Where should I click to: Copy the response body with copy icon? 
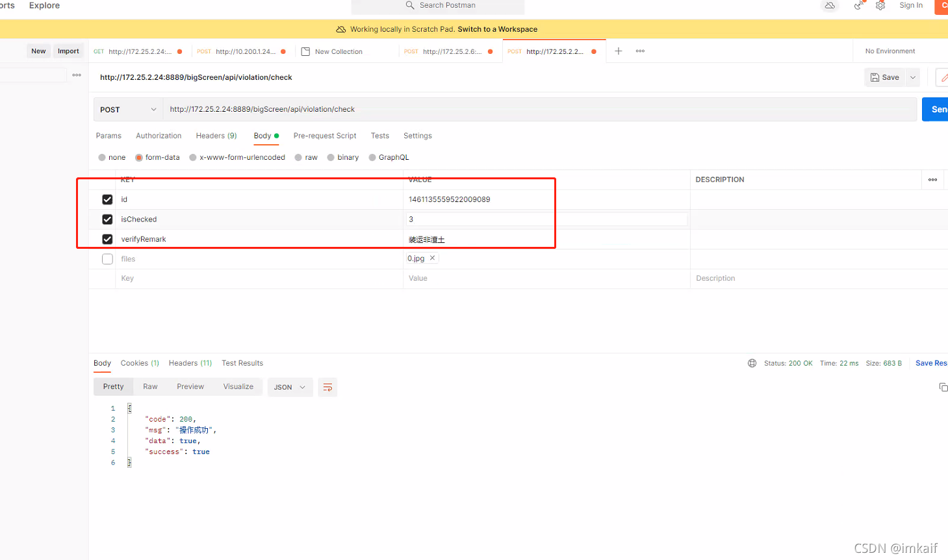[x=943, y=387]
